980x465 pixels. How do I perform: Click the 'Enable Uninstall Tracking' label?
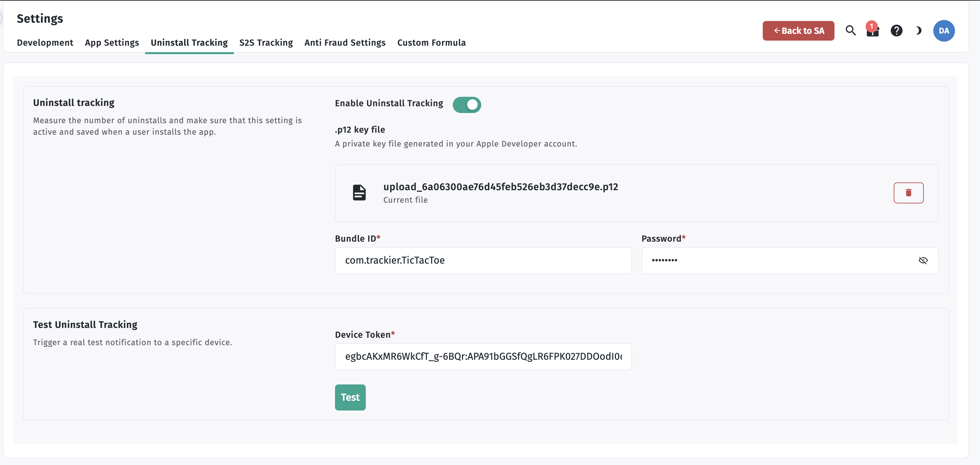click(x=389, y=104)
